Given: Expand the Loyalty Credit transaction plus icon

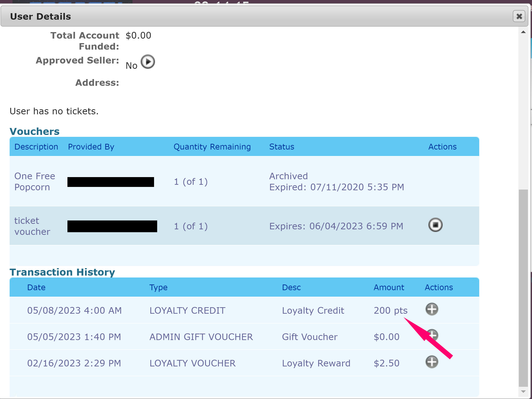Looking at the screenshot, I should click(432, 309).
